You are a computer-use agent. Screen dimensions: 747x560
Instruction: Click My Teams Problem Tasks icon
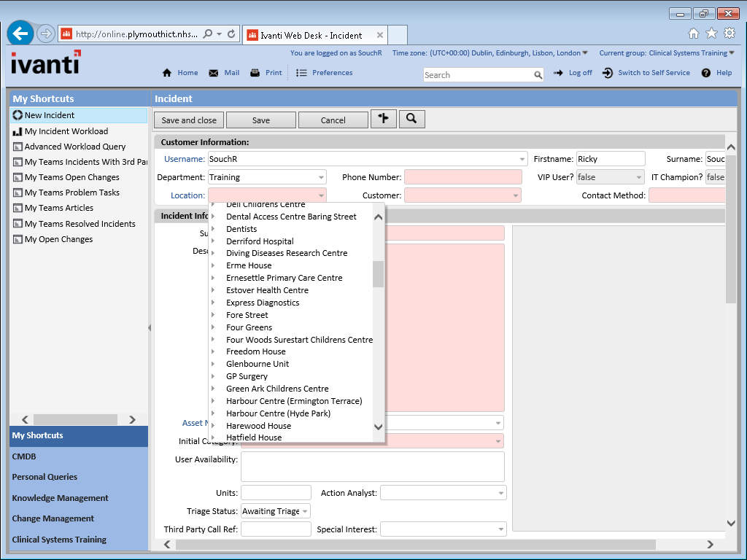pyautogui.click(x=18, y=192)
